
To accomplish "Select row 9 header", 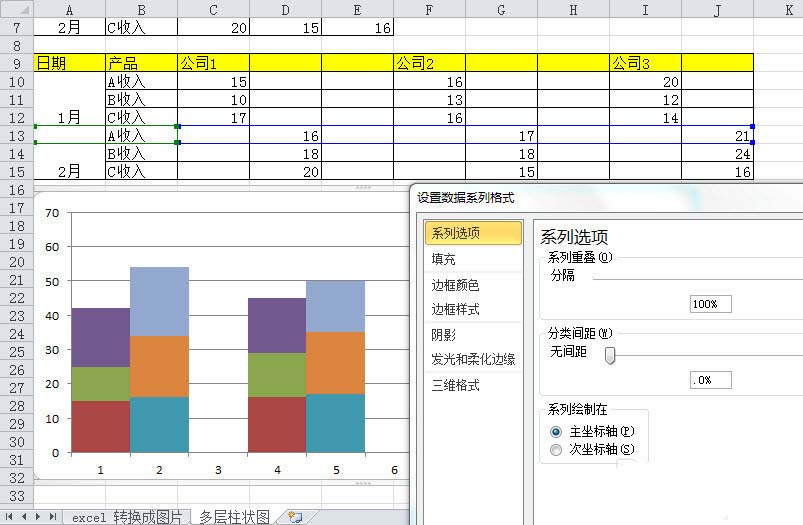I will [16, 63].
